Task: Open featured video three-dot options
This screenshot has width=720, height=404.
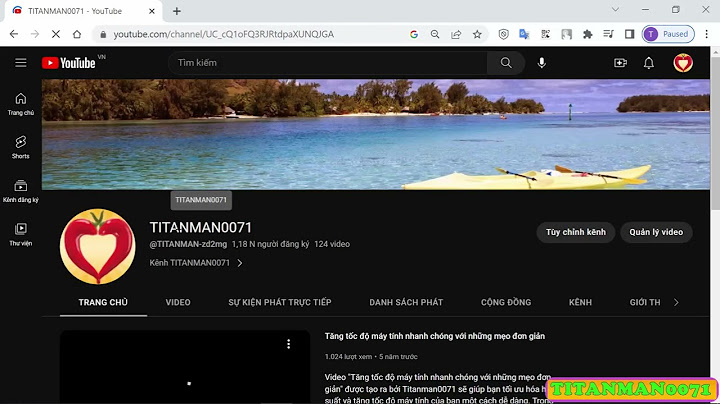Action: tap(288, 344)
